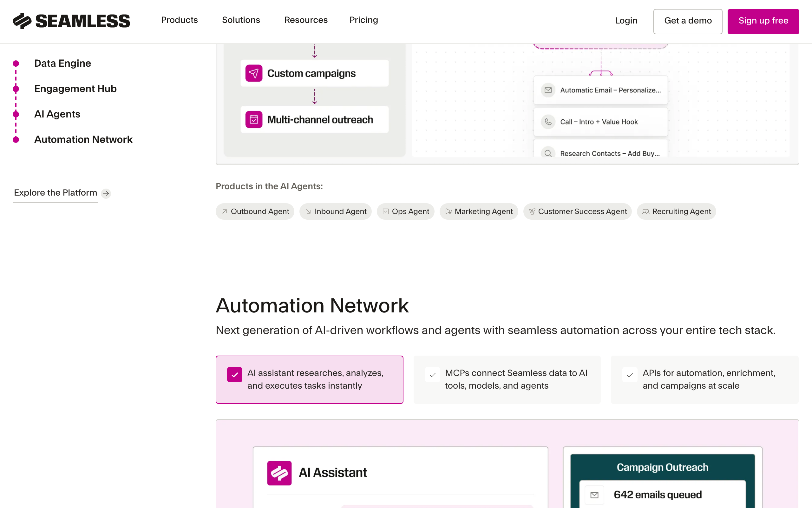Click the Custom campaigns step card
Image resolution: width=812 pixels, height=508 pixels.
coord(314,73)
